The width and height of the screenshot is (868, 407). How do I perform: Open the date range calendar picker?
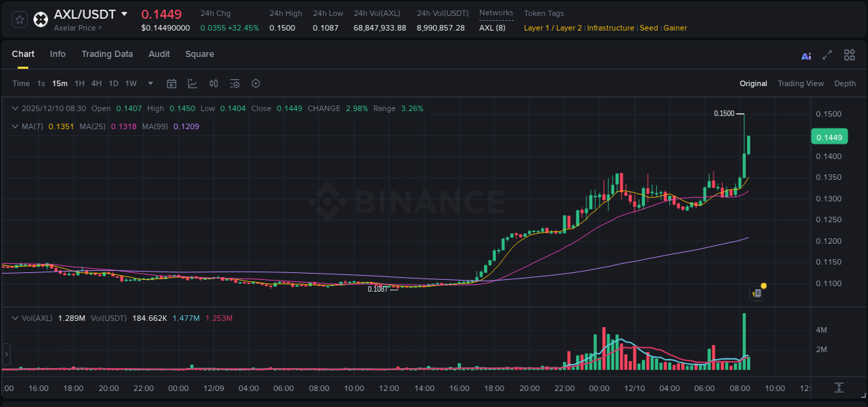[x=172, y=83]
